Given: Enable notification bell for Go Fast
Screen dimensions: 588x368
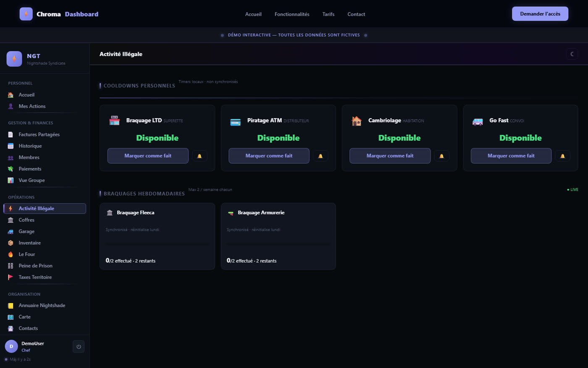Looking at the screenshot, I should click(562, 156).
